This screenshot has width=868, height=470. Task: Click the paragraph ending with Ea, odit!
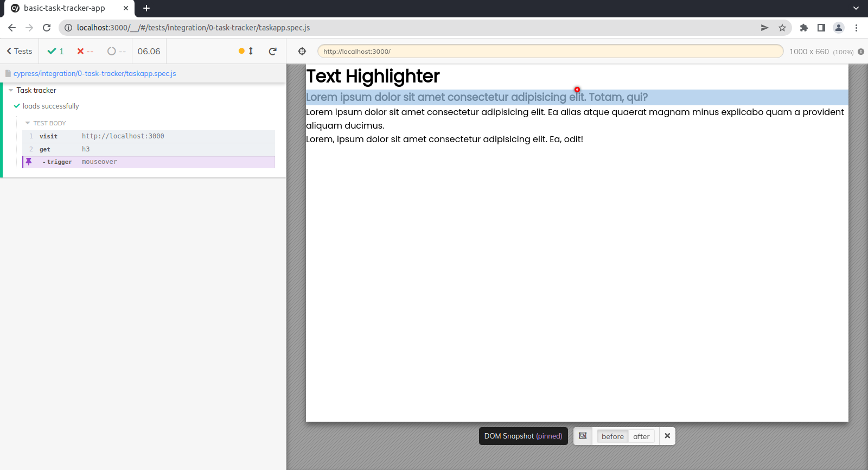tap(444, 139)
